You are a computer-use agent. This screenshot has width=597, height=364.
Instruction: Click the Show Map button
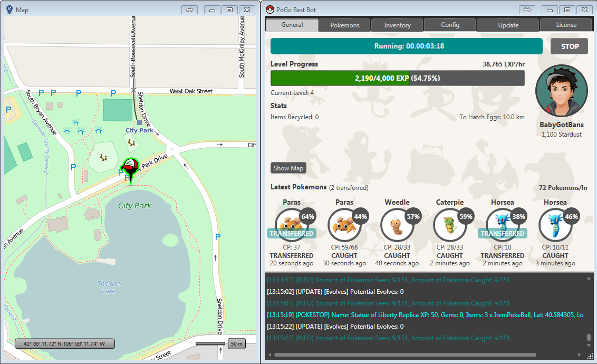288,168
